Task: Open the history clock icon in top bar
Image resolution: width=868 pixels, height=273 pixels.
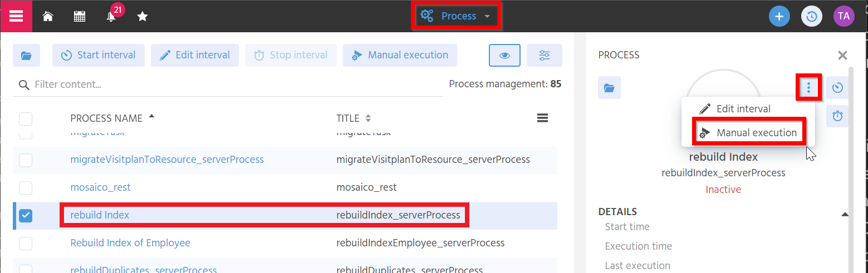Action: click(812, 16)
